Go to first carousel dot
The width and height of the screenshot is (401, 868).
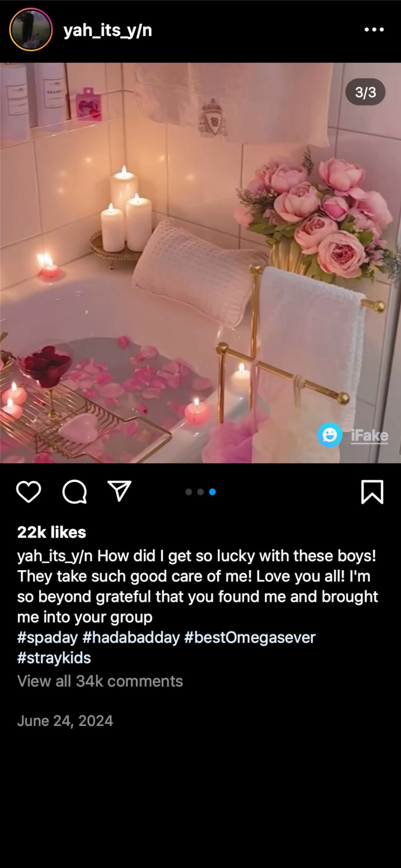[189, 492]
